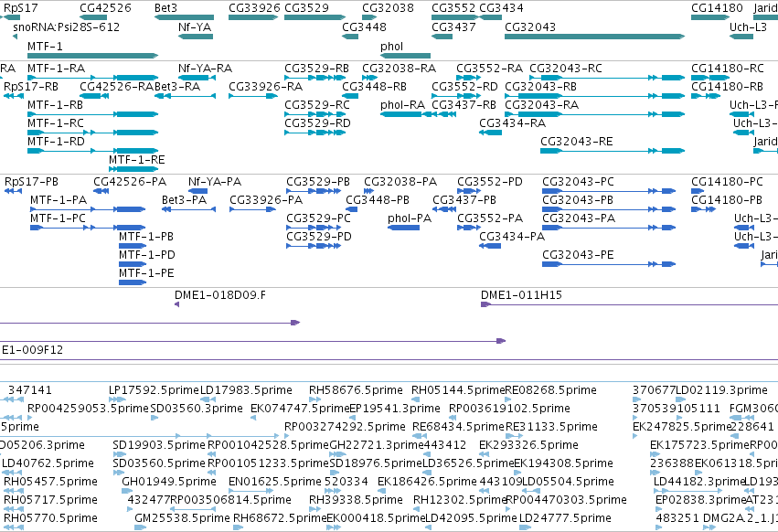Viewport: 778px width, 532px height.
Task: Select EST RP003274292.5prime
Action: [x=345, y=427]
